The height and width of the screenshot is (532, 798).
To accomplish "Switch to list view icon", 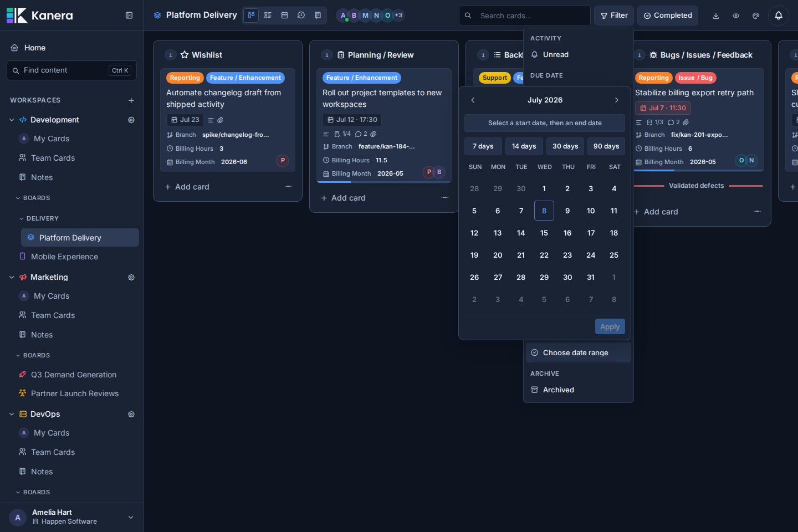I will pos(268,16).
